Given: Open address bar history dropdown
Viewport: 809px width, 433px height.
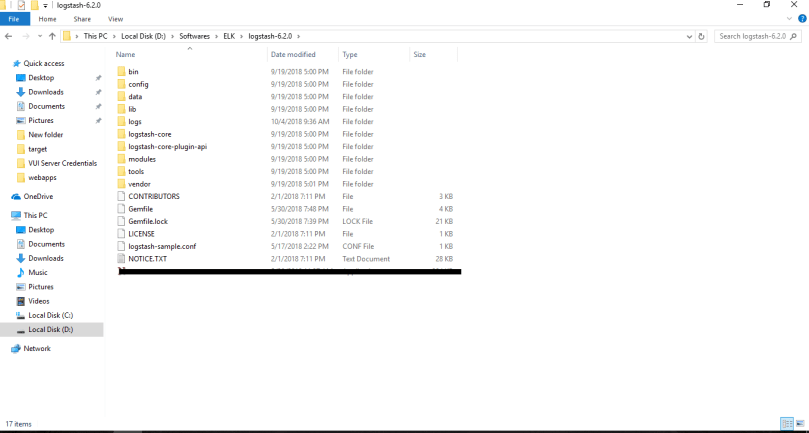Looking at the screenshot, I should click(x=689, y=37).
